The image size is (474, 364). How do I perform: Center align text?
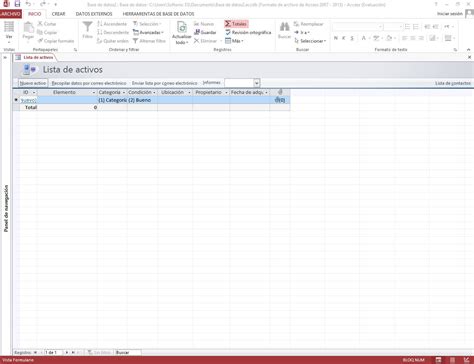(413, 38)
